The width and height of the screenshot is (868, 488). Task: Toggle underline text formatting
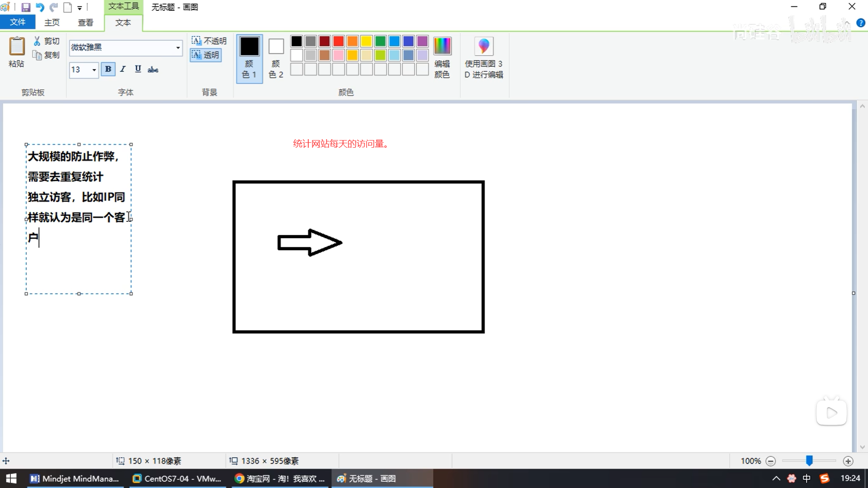tap(138, 69)
